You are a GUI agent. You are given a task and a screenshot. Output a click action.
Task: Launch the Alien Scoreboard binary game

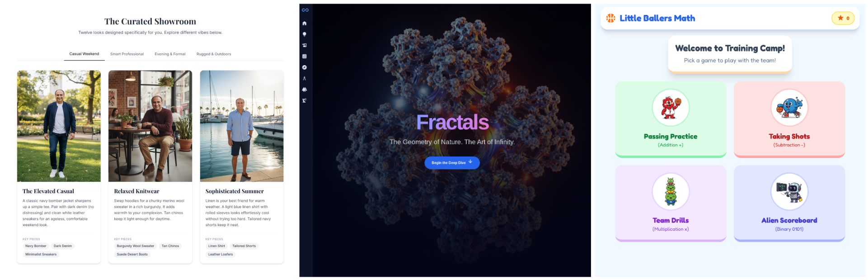coord(789,203)
